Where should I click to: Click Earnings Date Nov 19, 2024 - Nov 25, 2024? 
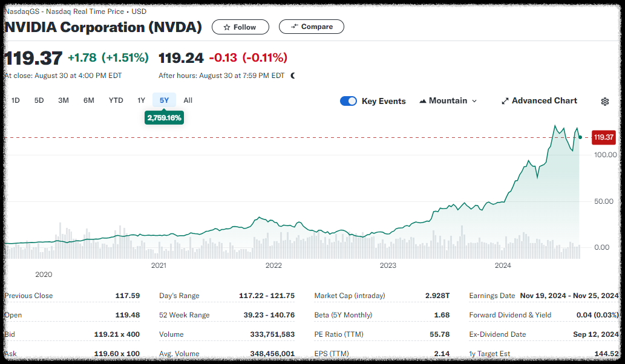[x=569, y=296]
